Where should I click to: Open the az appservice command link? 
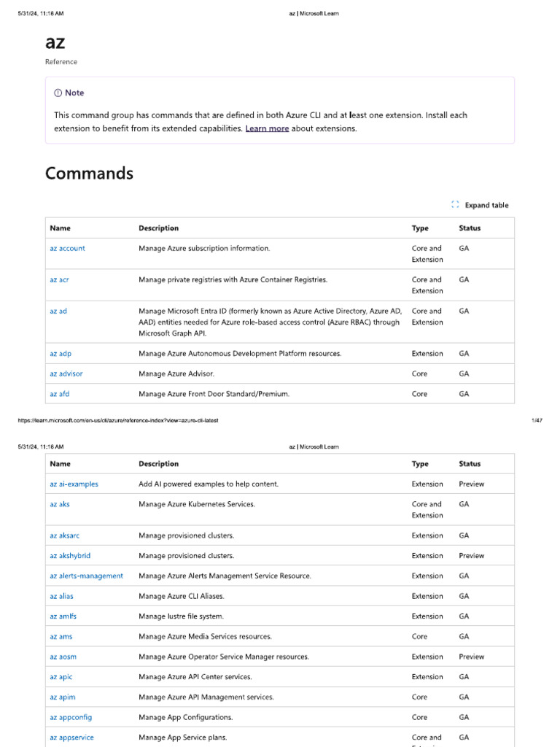click(x=71, y=737)
